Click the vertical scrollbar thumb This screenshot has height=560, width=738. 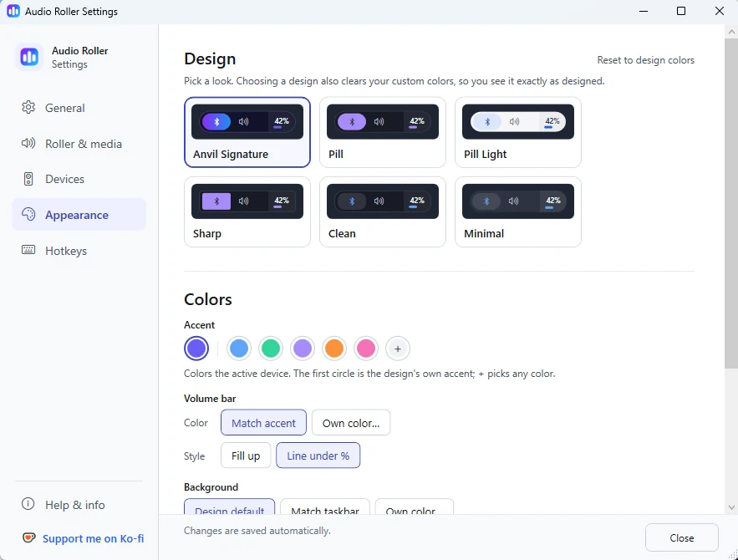tap(731, 204)
